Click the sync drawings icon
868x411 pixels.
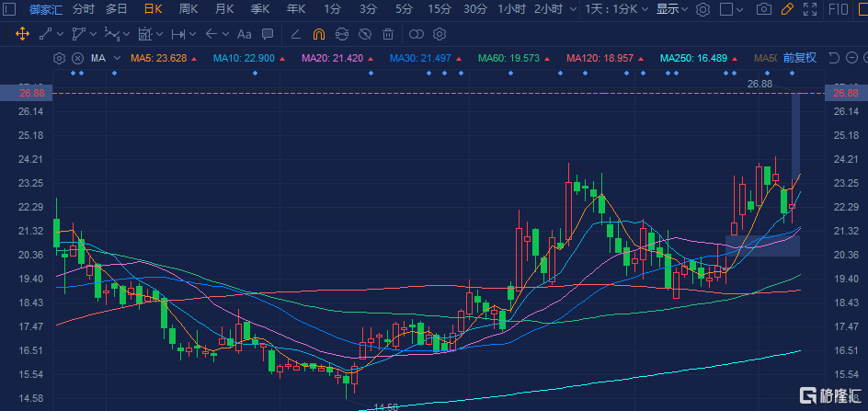pos(341,34)
